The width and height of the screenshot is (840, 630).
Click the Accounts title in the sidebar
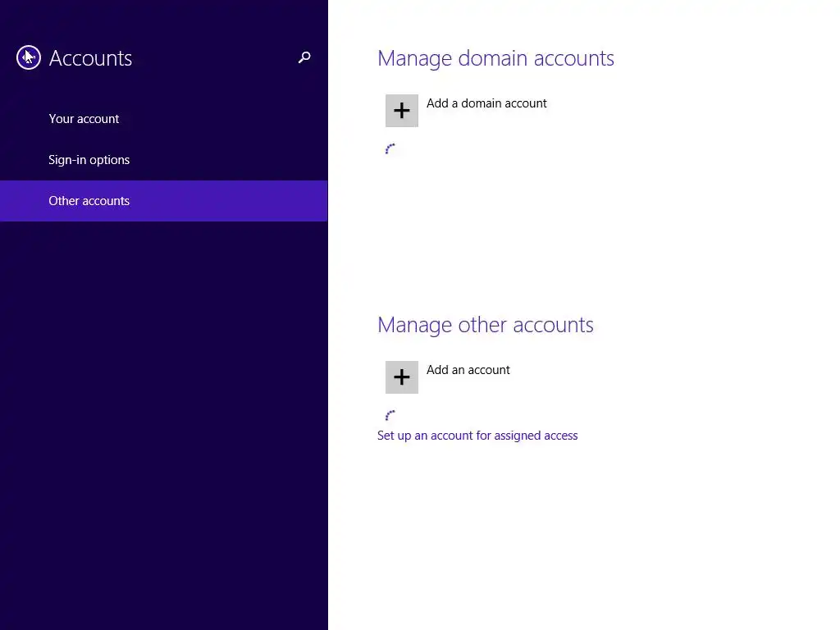90,58
